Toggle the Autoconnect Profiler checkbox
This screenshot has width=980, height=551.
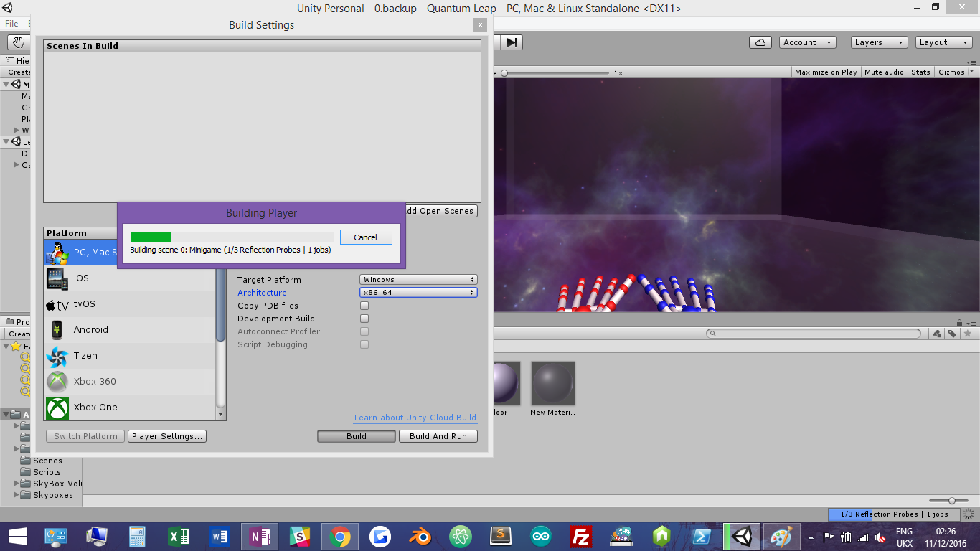[x=364, y=331]
